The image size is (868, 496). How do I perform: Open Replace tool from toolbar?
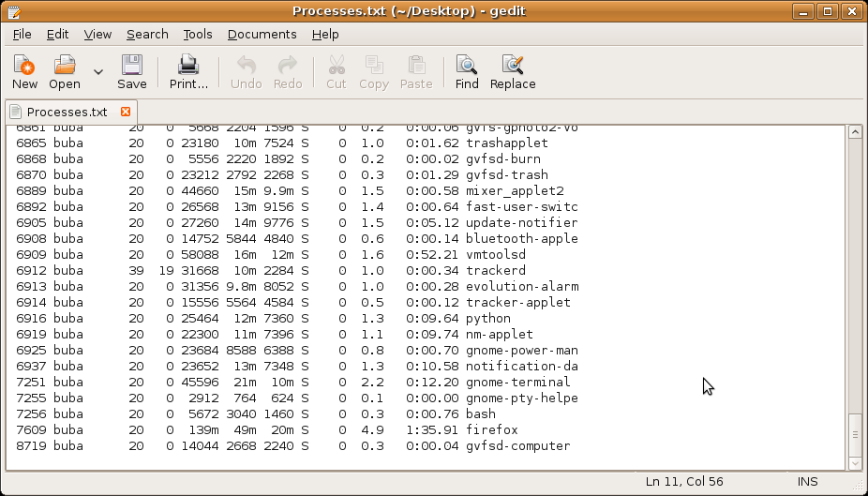(513, 72)
